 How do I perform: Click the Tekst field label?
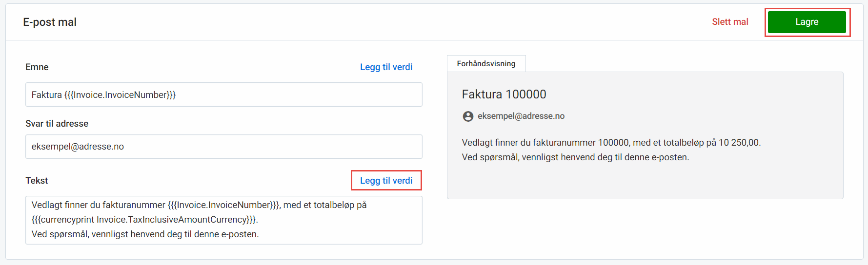pyautogui.click(x=37, y=181)
